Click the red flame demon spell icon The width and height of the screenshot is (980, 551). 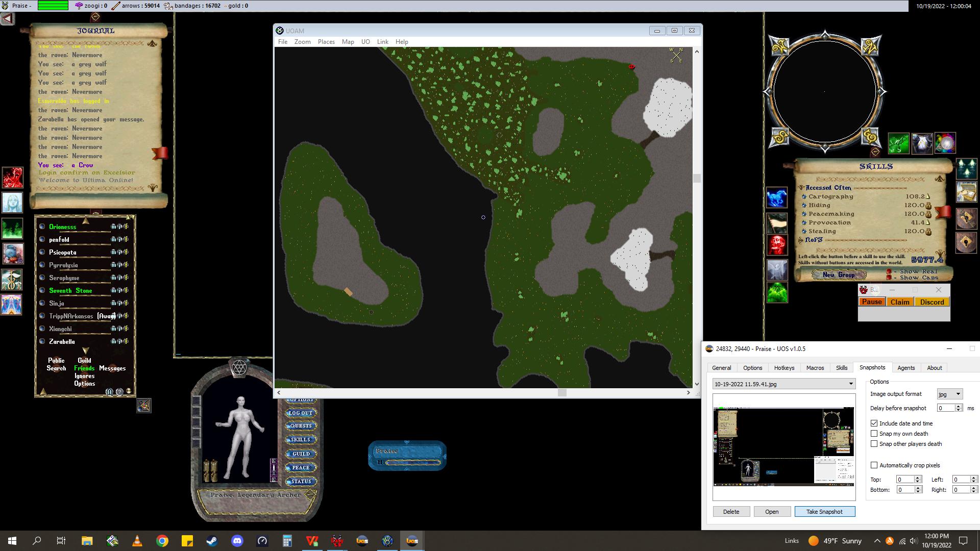click(x=12, y=178)
